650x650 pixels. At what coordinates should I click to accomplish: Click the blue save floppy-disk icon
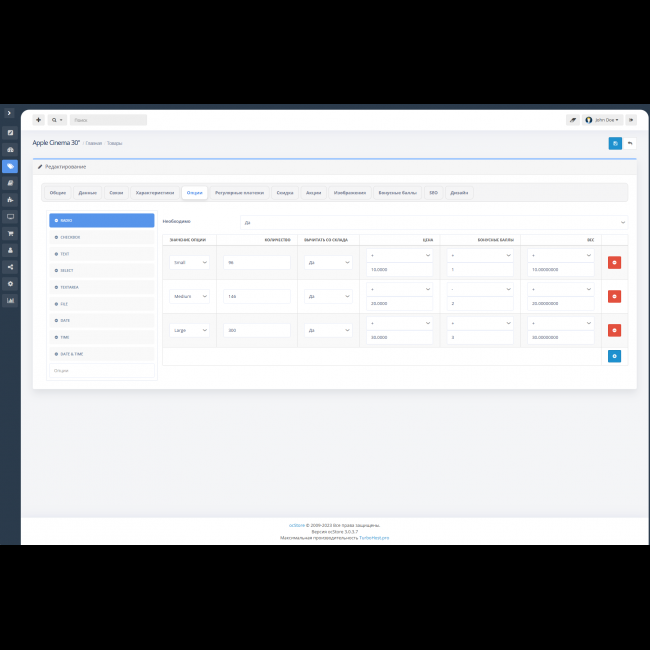coord(615,143)
